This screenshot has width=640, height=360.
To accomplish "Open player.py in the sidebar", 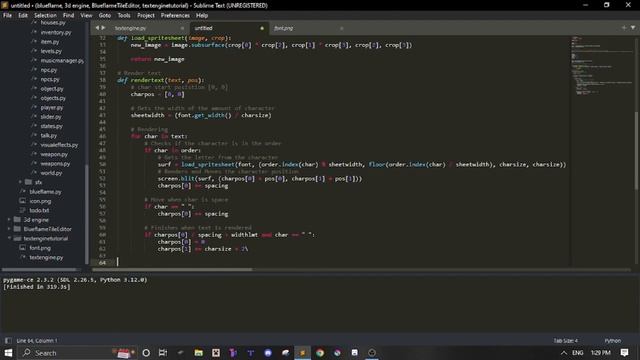I will pyautogui.click(x=52, y=107).
